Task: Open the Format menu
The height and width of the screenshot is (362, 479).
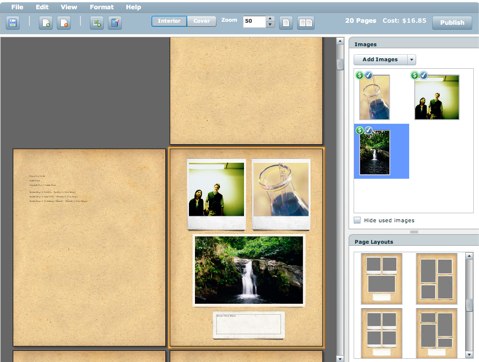Action: coord(101,7)
